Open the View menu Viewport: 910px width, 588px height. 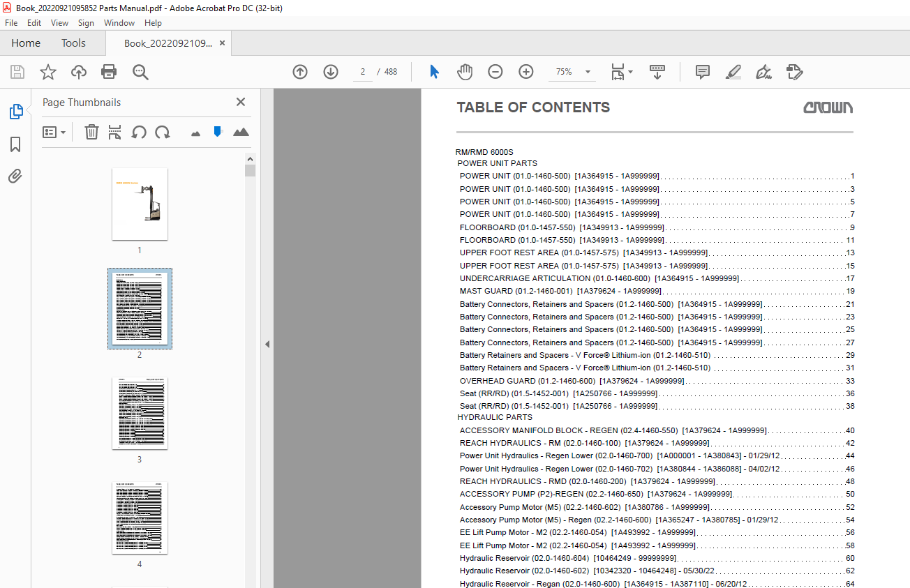point(60,23)
